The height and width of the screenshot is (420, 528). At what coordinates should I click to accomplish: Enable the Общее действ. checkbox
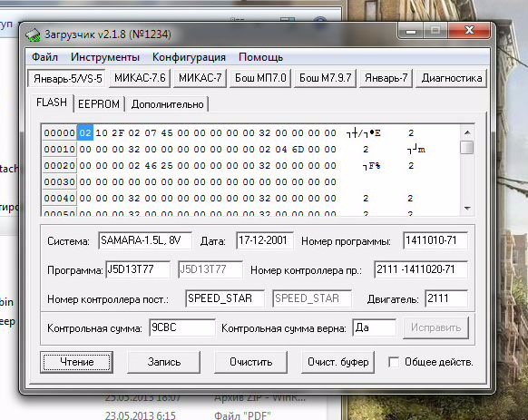pos(394,362)
